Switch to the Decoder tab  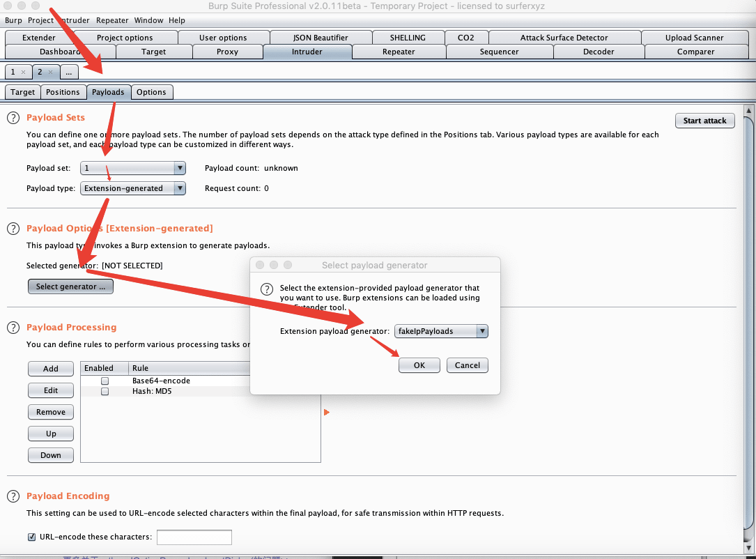599,52
